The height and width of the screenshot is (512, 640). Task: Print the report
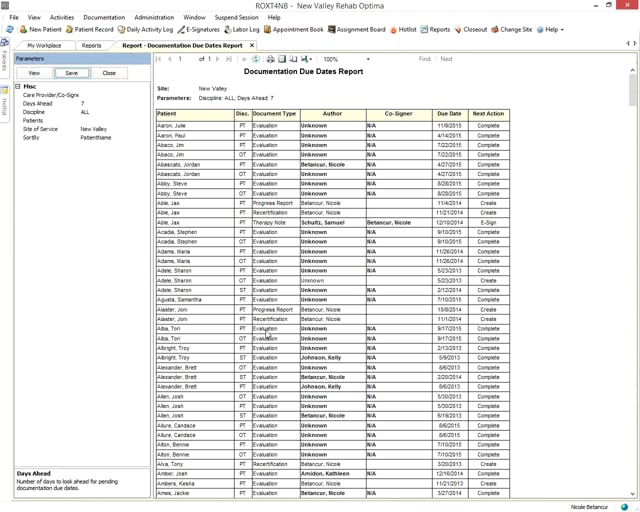coord(270,59)
